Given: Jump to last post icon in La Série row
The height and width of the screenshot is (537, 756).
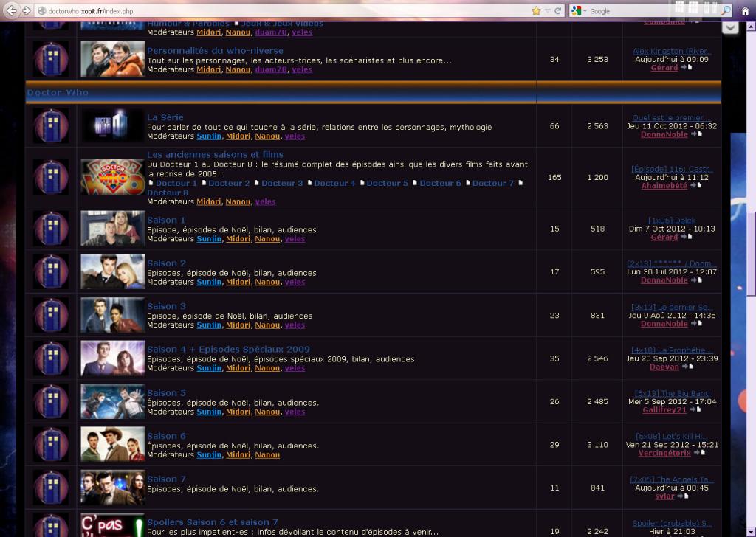Looking at the screenshot, I should [x=696, y=134].
